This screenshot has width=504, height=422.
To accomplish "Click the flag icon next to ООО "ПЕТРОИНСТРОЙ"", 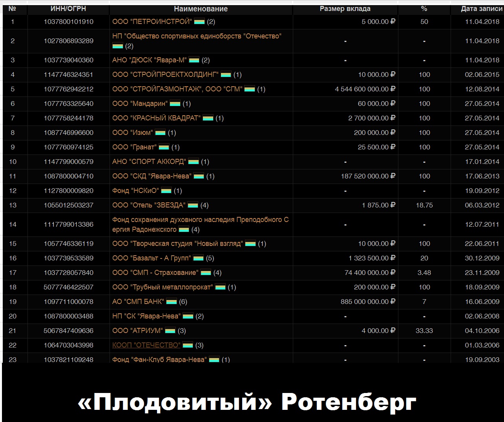I will 199,22.
